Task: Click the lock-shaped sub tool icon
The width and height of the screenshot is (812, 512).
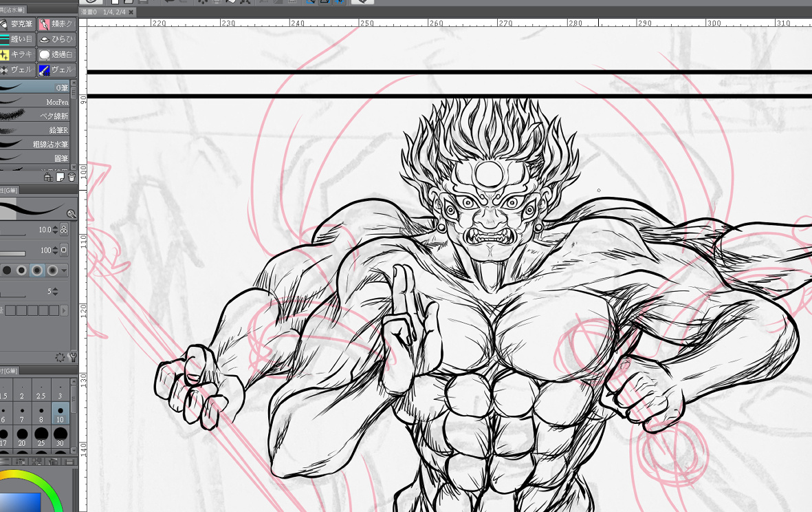Action: tap(49, 178)
